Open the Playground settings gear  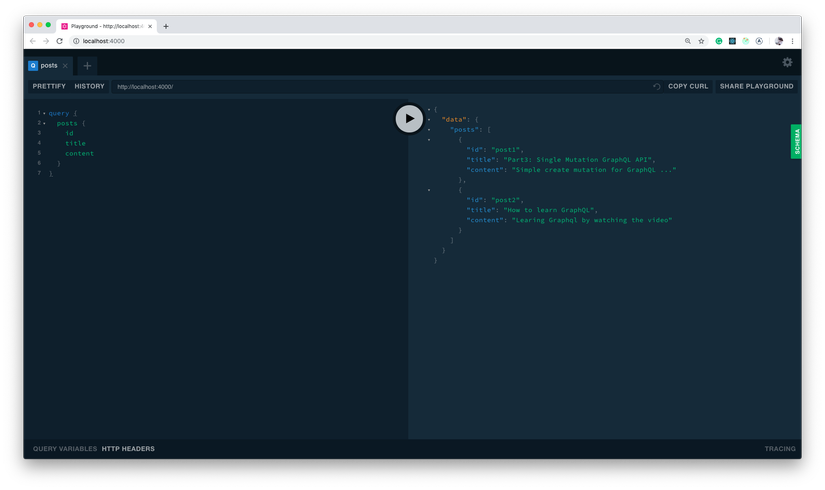(x=787, y=62)
